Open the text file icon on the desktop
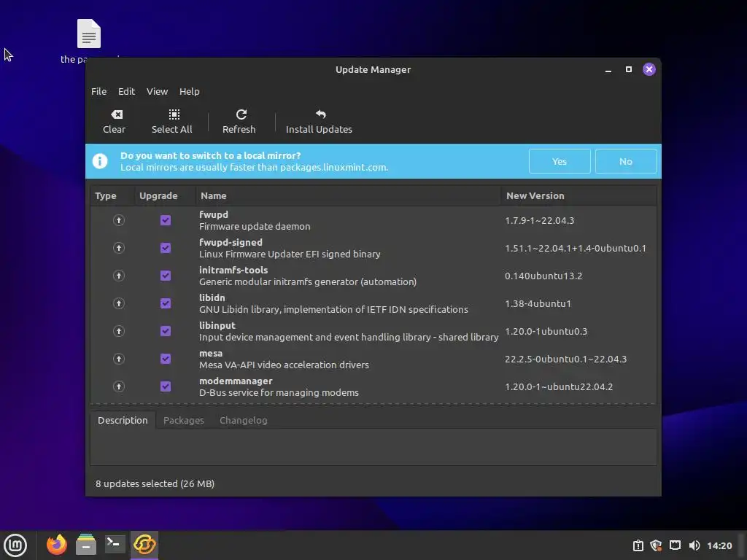Image resolution: width=747 pixels, height=560 pixels. coord(89,34)
